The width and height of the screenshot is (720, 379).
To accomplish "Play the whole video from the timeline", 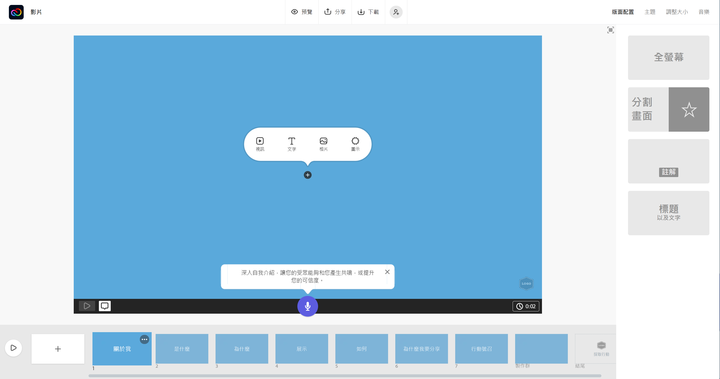I will 13,348.
